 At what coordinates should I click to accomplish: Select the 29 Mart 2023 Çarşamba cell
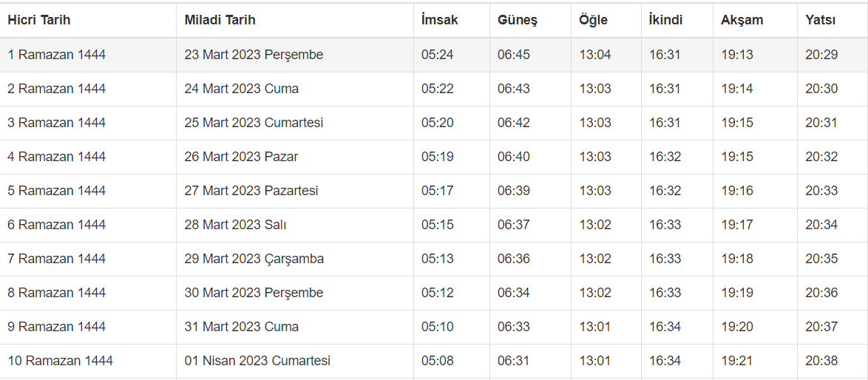254,259
